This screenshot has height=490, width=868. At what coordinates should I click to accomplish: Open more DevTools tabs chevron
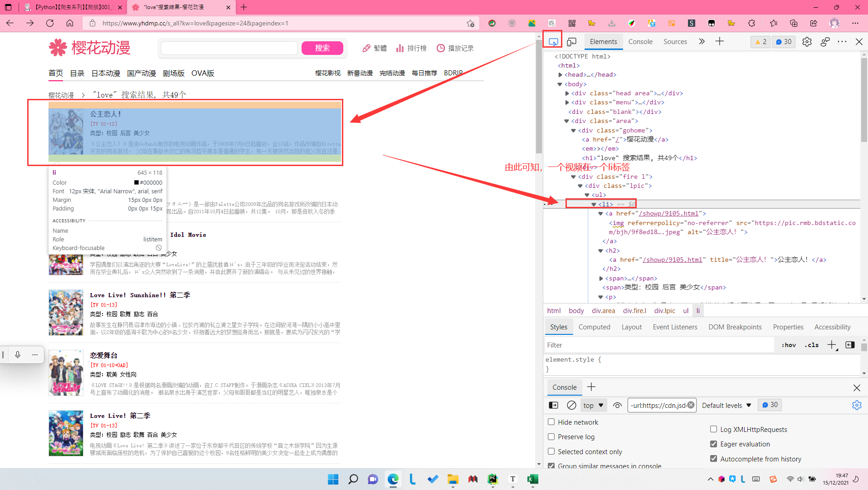coord(702,41)
